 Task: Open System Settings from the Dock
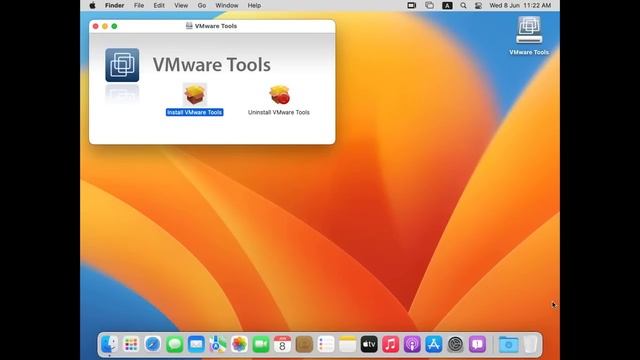[456, 344]
